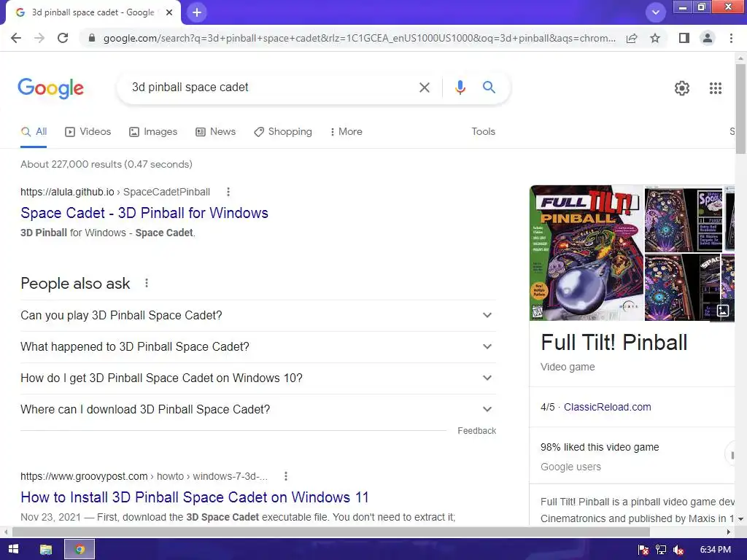Expand 'What happened to 3D Pinball Space Cadet?'
Screen dimensions: 747x560
point(258,346)
